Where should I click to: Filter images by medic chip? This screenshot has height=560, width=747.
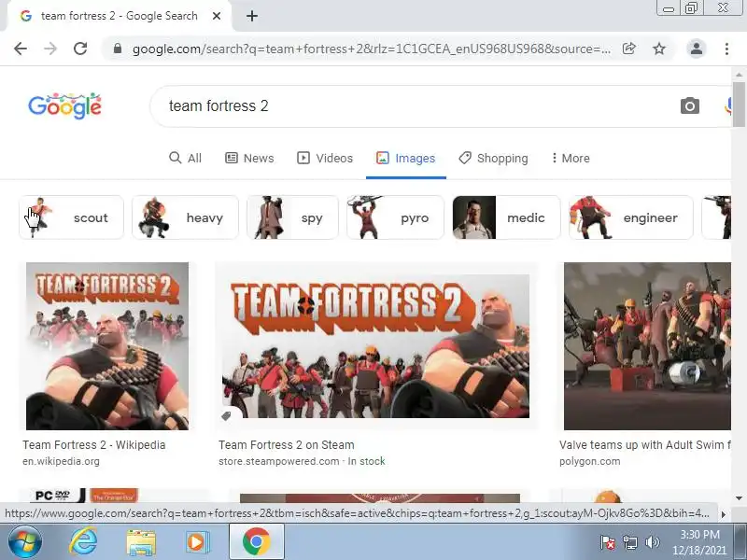pyautogui.click(x=506, y=217)
